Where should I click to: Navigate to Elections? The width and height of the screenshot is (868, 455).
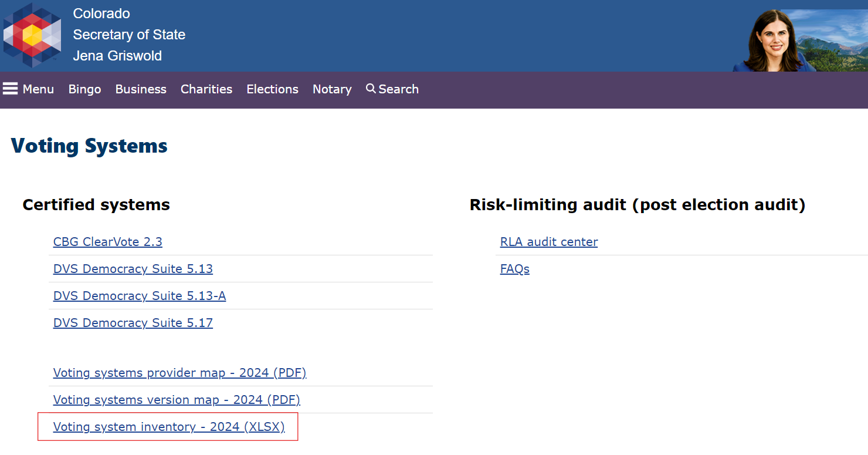272,89
